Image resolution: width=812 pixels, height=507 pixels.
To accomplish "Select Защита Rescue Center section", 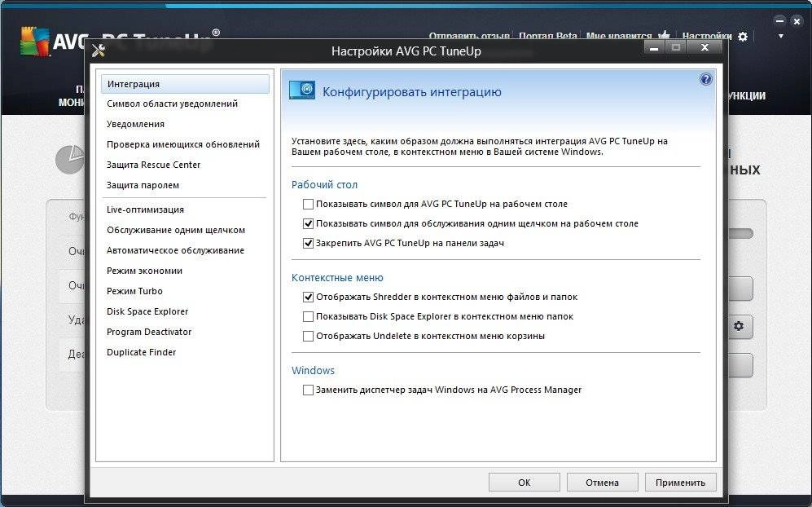I will click(153, 165).
